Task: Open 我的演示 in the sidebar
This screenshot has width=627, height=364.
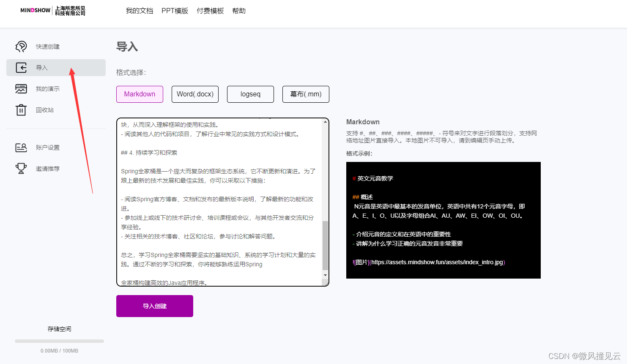Action: [48, 89]
